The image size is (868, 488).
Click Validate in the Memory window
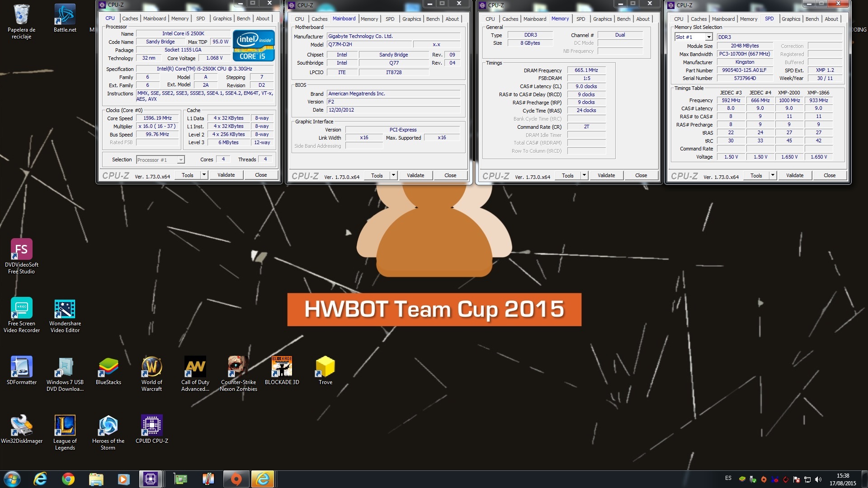[606, 175]
